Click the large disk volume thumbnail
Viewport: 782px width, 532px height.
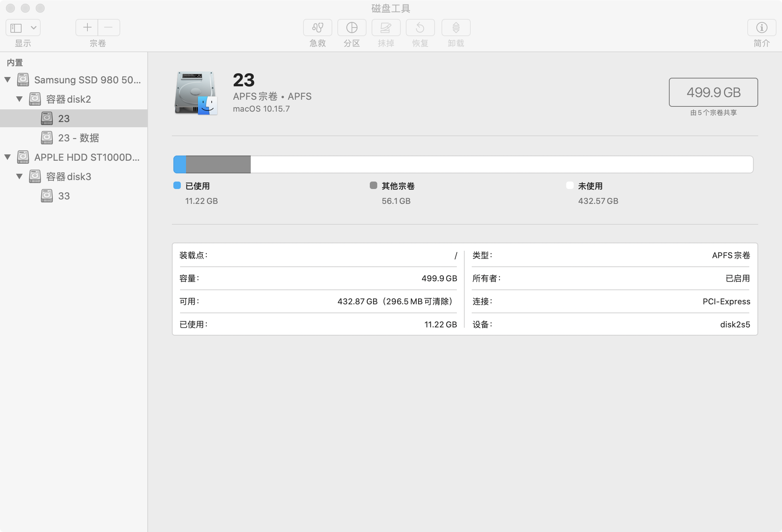tap(196, 93)
